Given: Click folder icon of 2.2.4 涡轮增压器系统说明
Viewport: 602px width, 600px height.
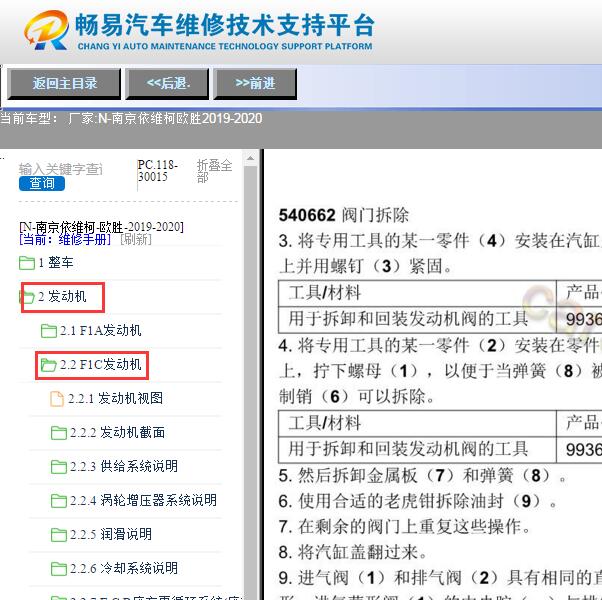Looking at the screenshot, I should [59, 500].
